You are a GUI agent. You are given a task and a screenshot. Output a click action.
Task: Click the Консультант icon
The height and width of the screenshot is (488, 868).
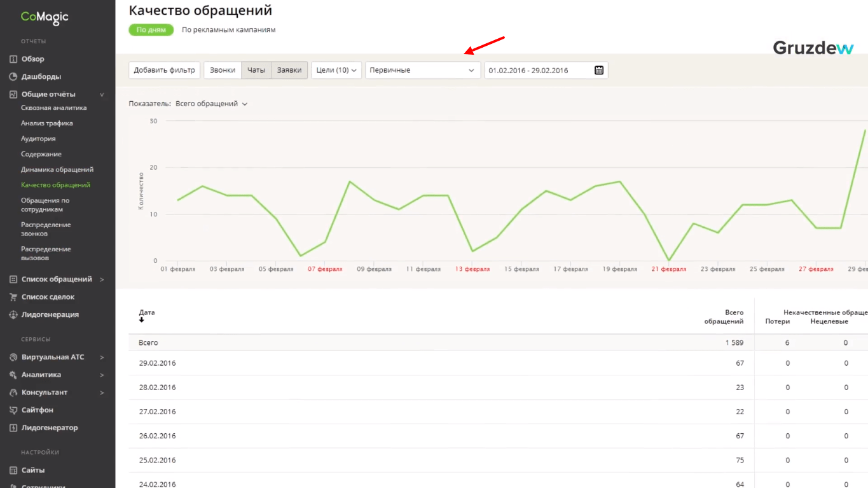[x=13, y=393]
